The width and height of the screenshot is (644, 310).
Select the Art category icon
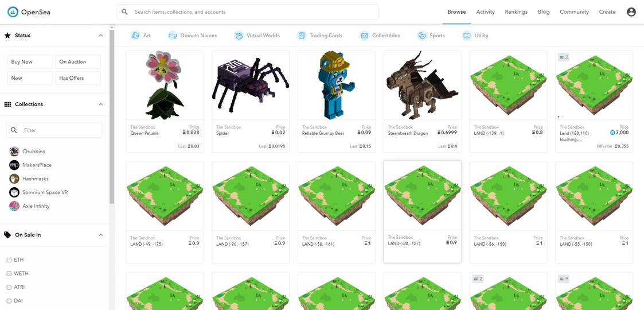click(x=135, y=36)
